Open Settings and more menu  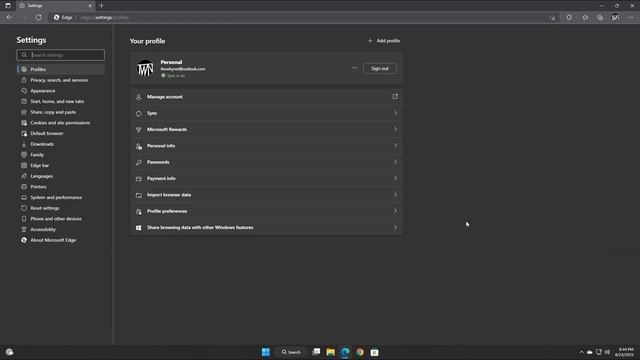[631, 18]
